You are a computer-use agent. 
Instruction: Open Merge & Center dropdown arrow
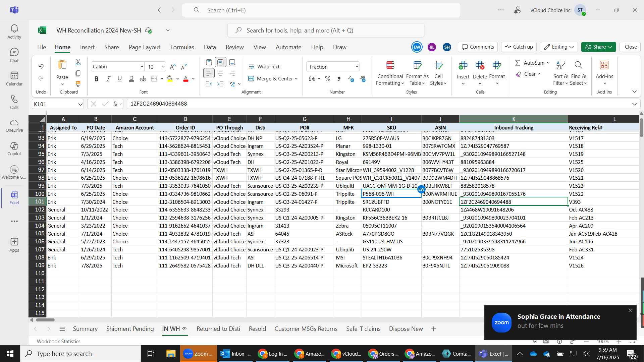tap(297, 79)
